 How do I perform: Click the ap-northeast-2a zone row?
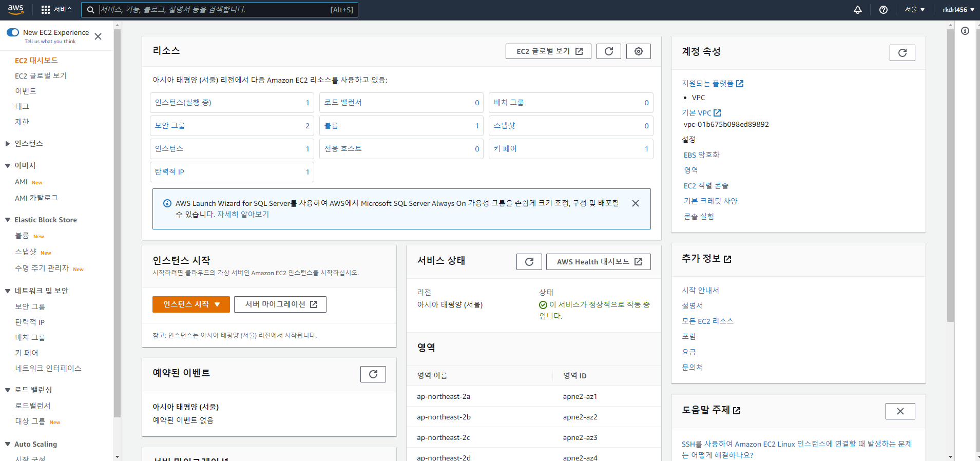pos(534,396)
